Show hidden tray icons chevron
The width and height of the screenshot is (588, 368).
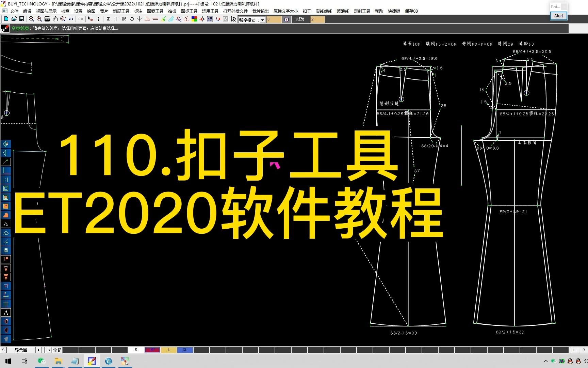click(546, 361)
